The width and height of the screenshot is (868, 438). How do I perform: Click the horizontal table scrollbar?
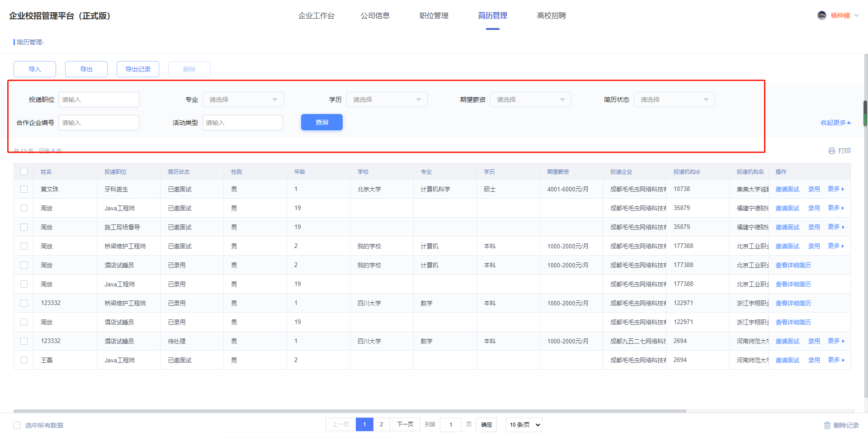pyautogui.click(x=350, y=411)
